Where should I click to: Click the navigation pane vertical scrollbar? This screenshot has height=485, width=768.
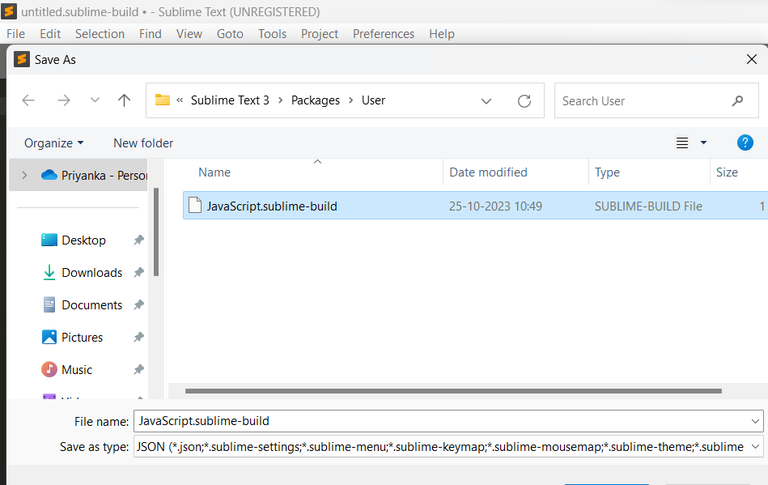click(156, 232)
